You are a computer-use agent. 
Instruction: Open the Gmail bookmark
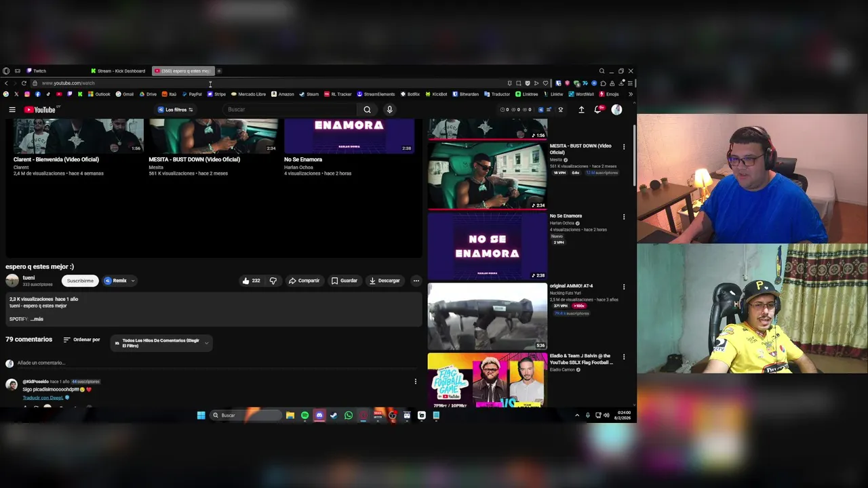tap(125, 94)
